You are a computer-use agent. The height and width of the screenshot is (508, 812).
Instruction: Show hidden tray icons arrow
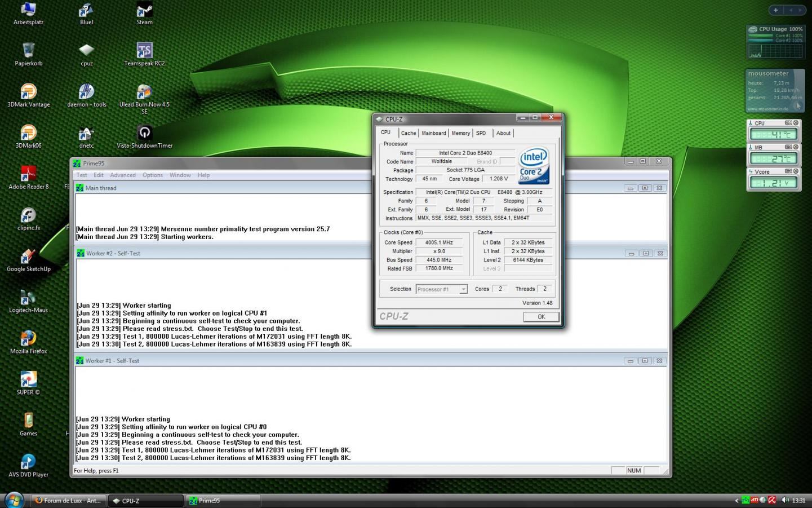[736, 500]
